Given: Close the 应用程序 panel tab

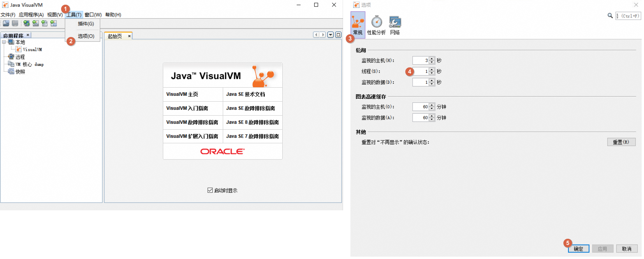Looking at the screenshot, I should pyautogui.click(x=28, y=35).
